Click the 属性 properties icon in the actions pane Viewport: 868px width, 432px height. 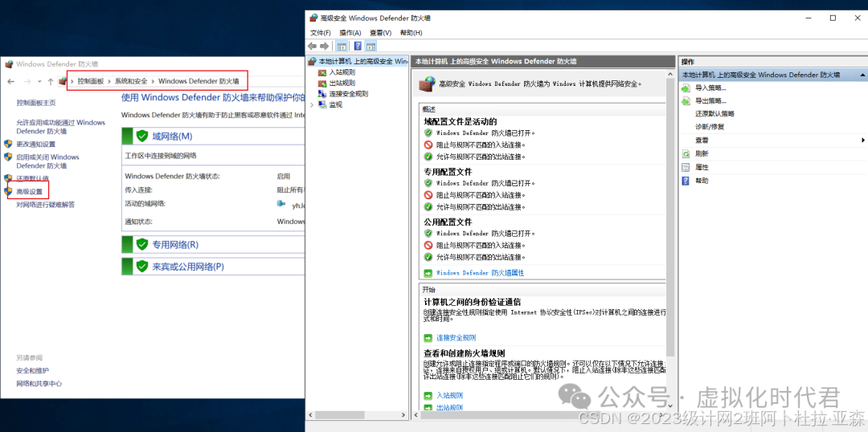[x=686, y=167]
